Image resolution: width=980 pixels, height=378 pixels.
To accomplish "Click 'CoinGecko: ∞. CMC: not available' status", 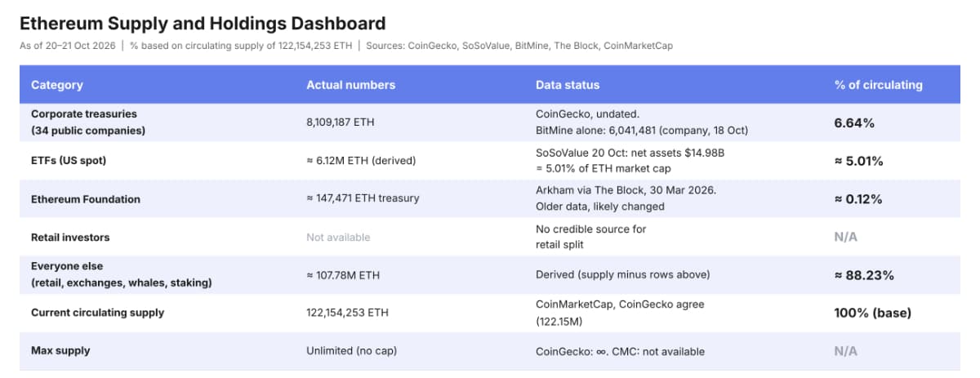I will click(620, 351).
